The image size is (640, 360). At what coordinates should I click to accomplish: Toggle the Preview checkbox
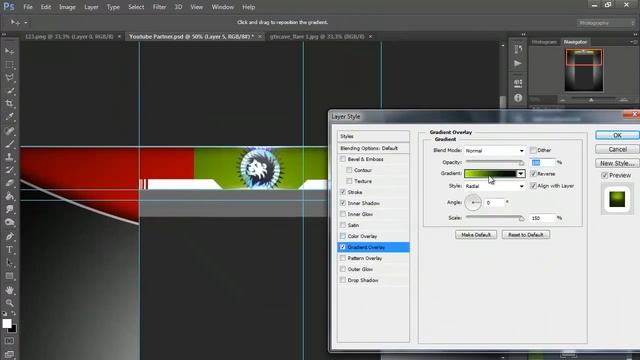[x=604, y=176]
